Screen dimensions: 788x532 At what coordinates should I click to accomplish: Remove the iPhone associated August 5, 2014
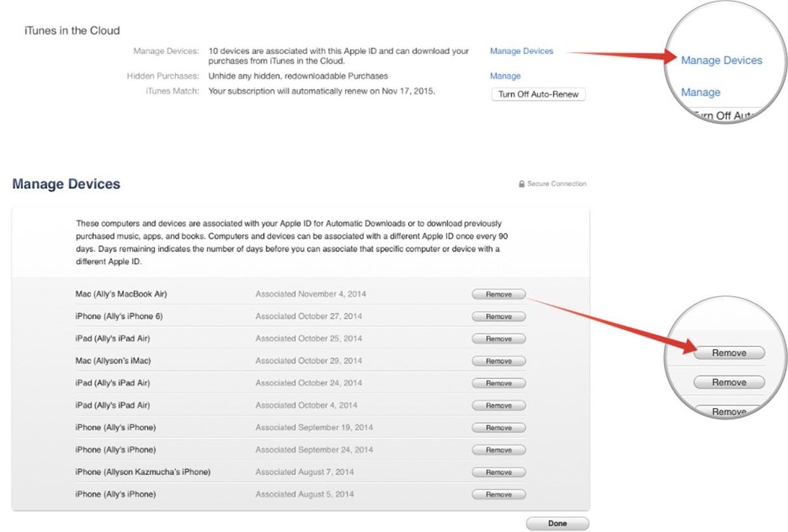498,494
